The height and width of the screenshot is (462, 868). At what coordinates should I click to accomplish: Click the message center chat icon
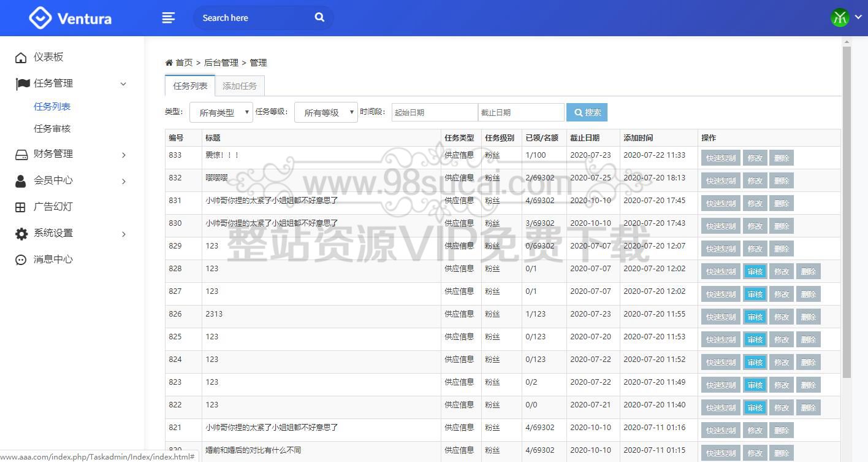click(x=21, y=260)
